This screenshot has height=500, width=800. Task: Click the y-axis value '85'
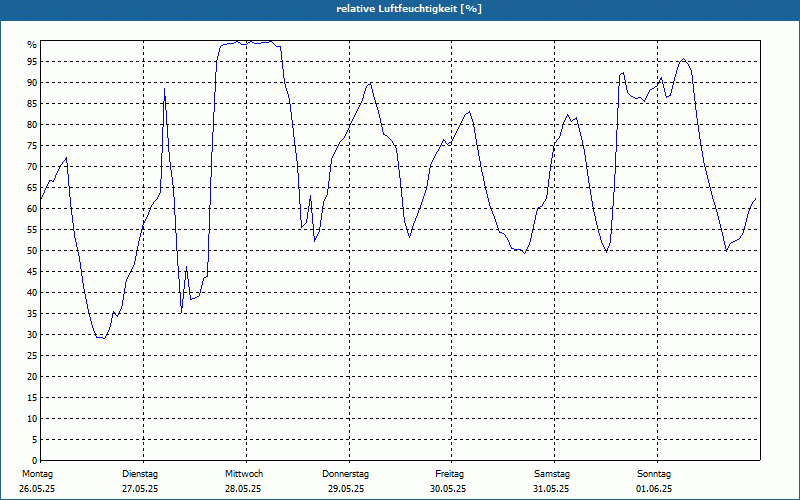[x=32, y=104]
